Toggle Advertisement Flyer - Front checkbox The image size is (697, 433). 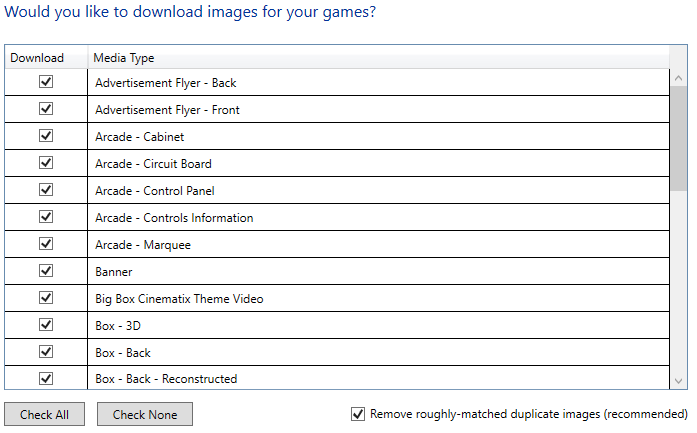tap(46, 109)
